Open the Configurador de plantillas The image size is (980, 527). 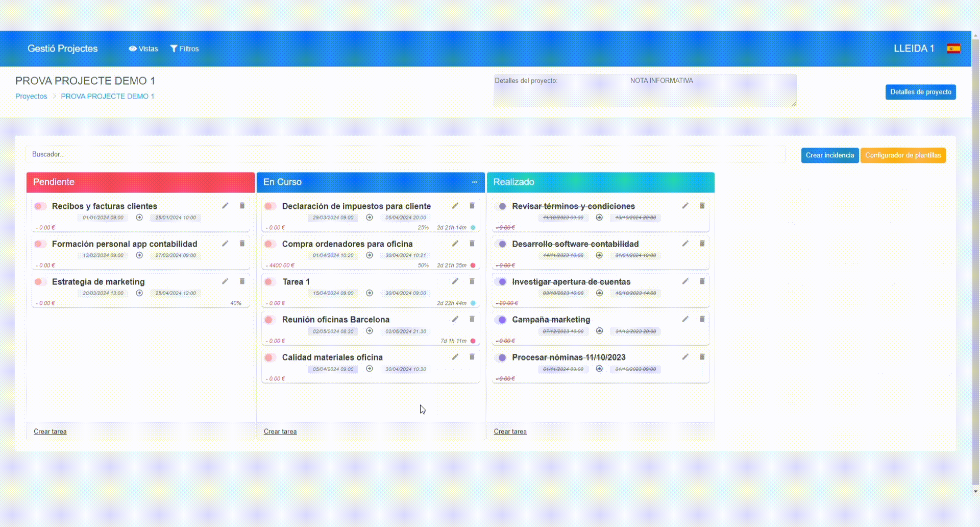point(902,155)
